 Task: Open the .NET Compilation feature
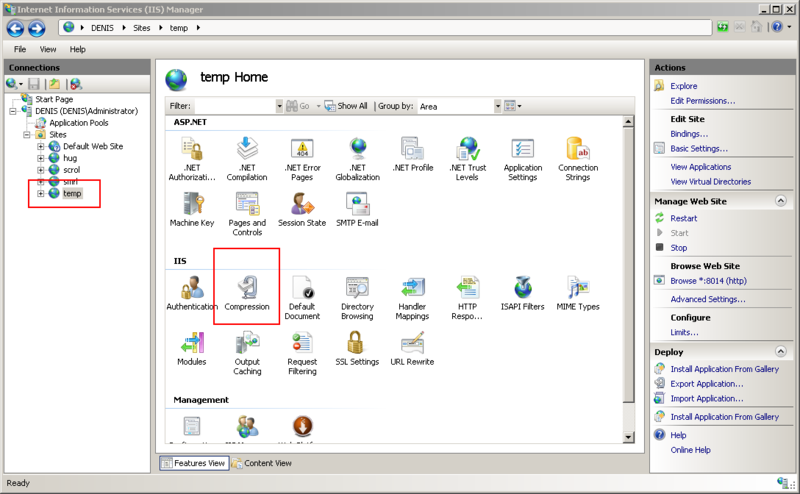247,158
